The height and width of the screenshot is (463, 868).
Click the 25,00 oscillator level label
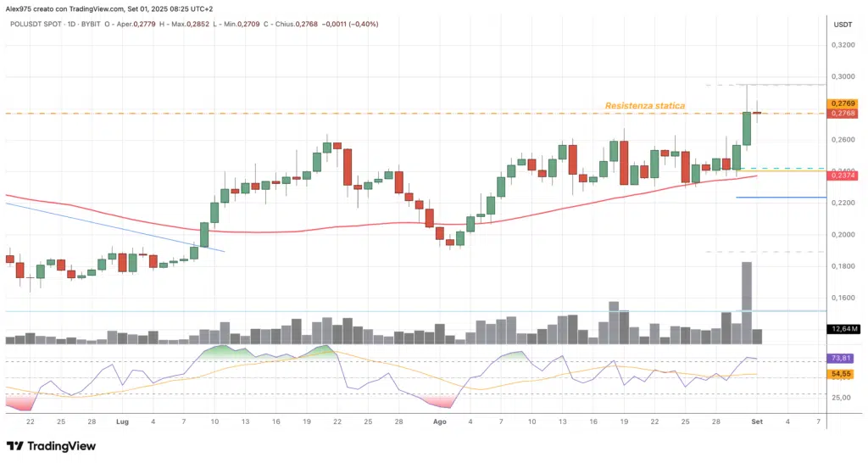click(843, 397)
